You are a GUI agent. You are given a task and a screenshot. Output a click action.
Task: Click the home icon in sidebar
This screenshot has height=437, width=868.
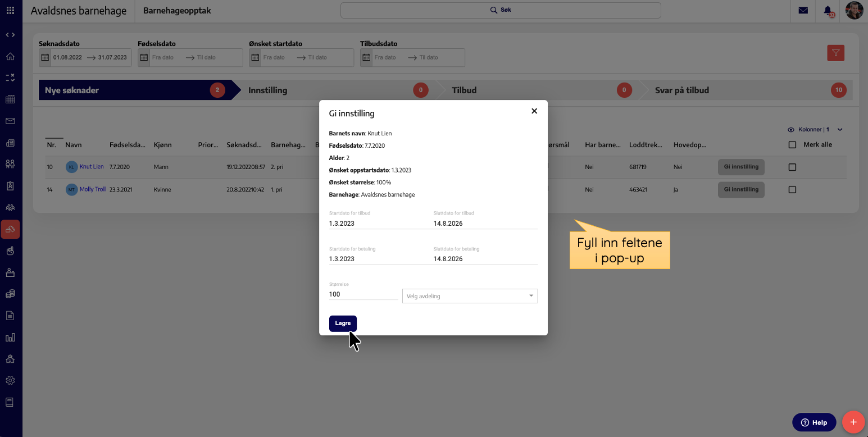10,57
